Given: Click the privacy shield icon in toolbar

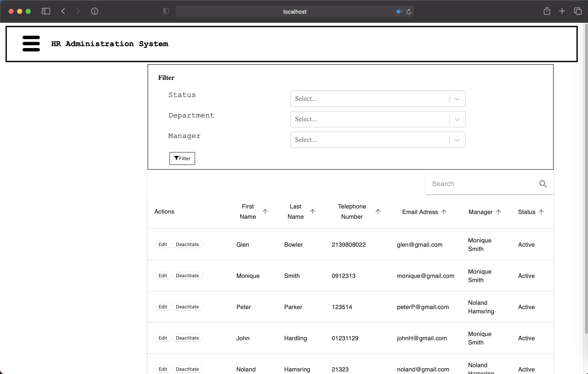Looking at the screenshot, I should tap(166, 11).
